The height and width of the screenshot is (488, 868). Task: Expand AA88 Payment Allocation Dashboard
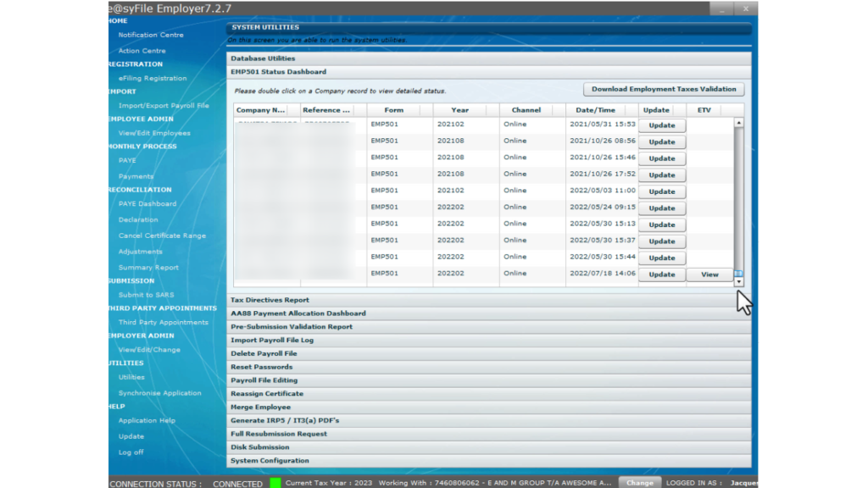pos(489,313)
